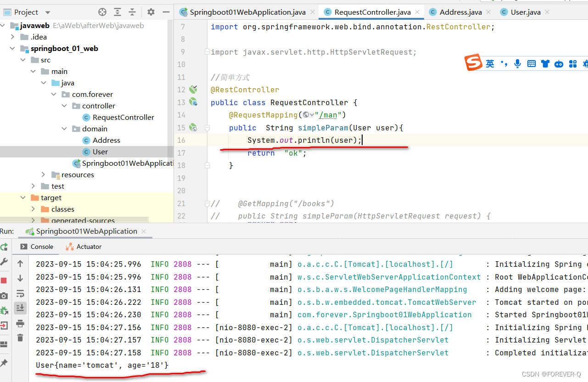Expand folded imports at line 9

[207, 52]
